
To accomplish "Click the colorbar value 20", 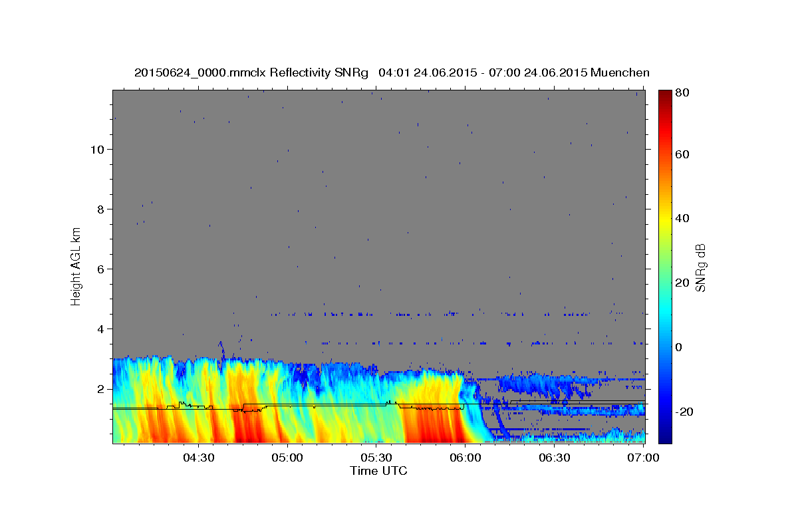I will pos(682,283).
